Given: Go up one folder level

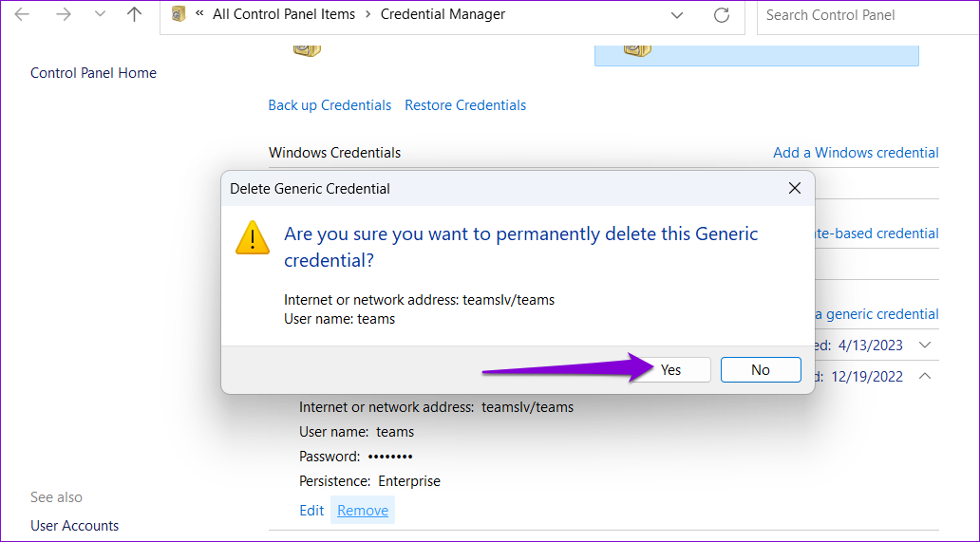Looking at the screenshot, I should point(135,14).
